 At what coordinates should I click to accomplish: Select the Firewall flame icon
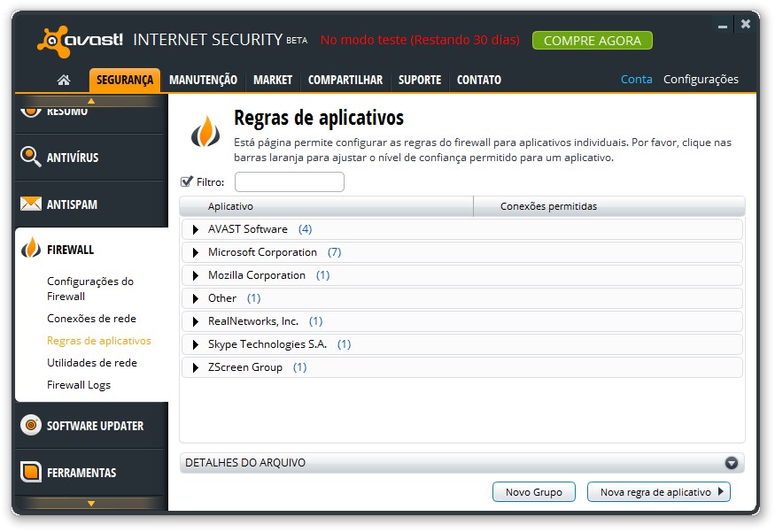click(29, 250)
